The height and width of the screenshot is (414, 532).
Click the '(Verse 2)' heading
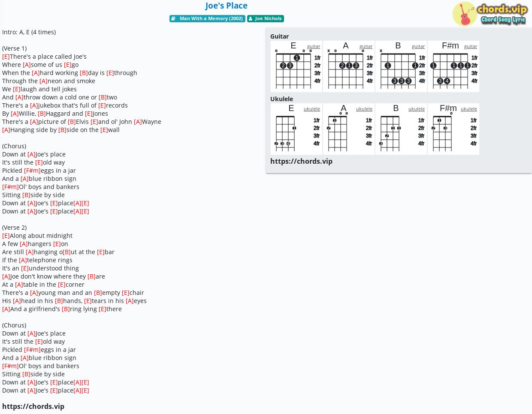pyautogui.click(x=14, y=228)
